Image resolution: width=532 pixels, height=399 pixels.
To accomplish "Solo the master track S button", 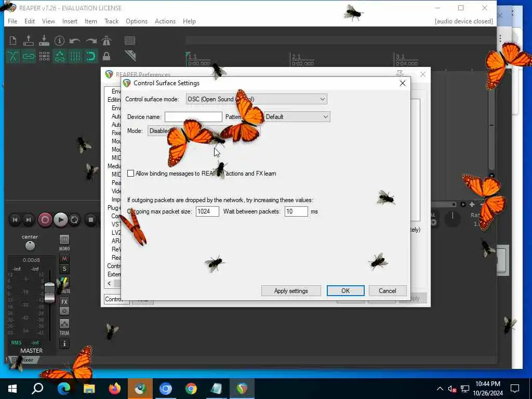I will click(x=64, y=269).
